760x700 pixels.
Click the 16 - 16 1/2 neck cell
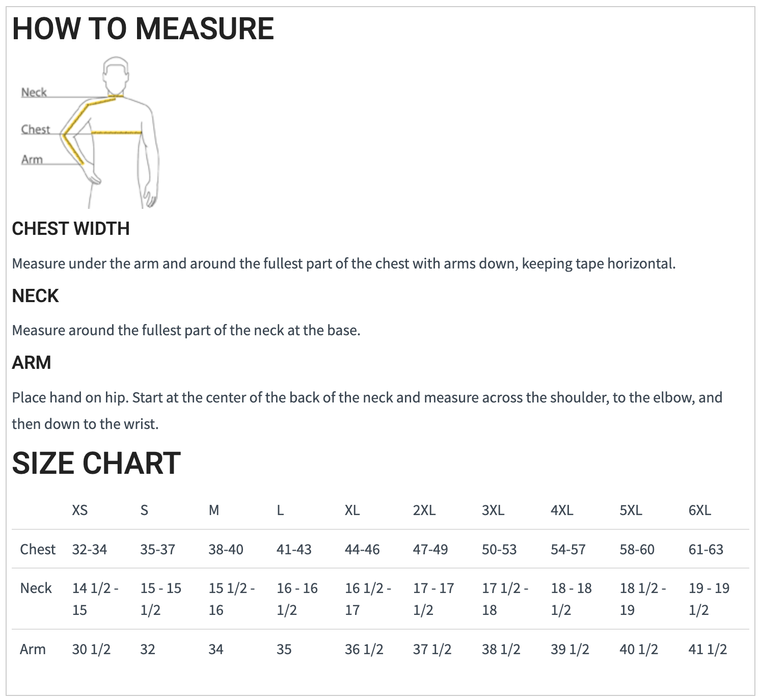tap(297, 599)
